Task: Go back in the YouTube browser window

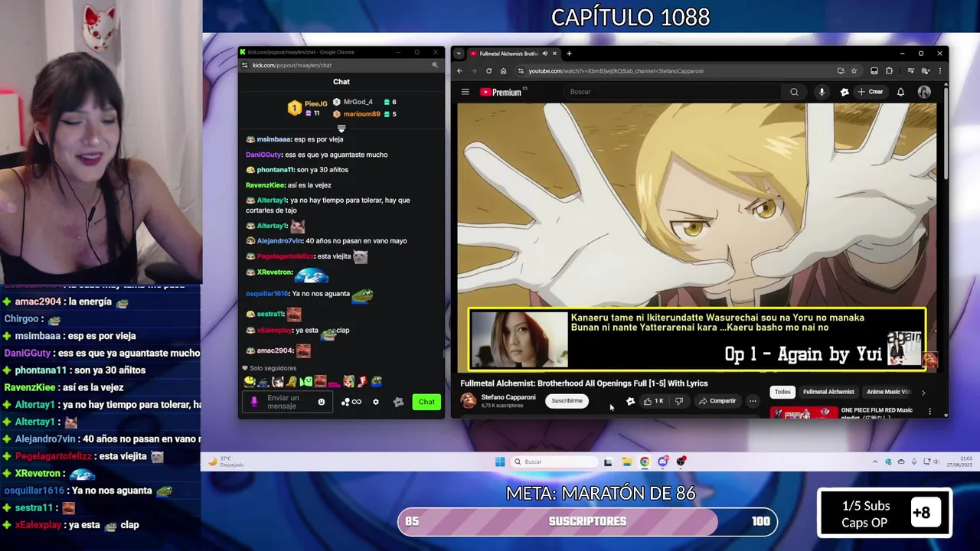Action: pyautogui.click(x=459, y=71)
